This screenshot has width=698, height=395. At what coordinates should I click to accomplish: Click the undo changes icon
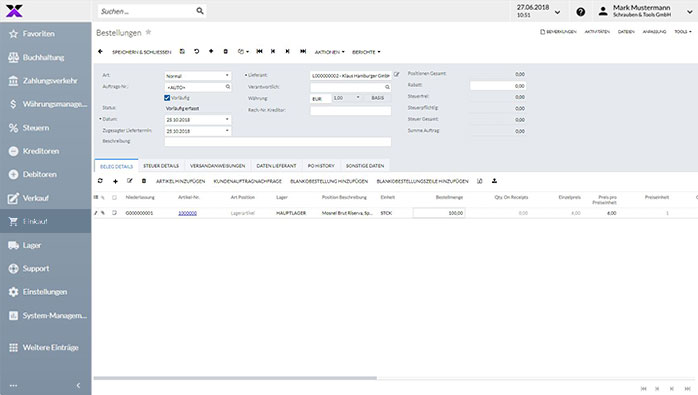(x=196, y=52)
